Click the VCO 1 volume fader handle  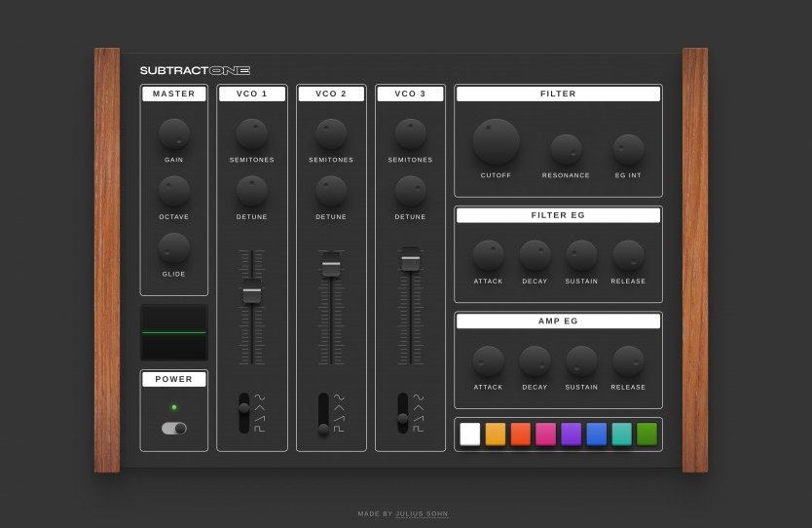tap(252, 291)
